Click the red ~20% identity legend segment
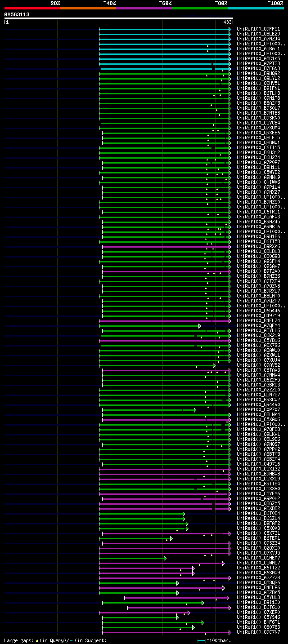Viewport: 288px width, 644px height. (x=32, y=8)
